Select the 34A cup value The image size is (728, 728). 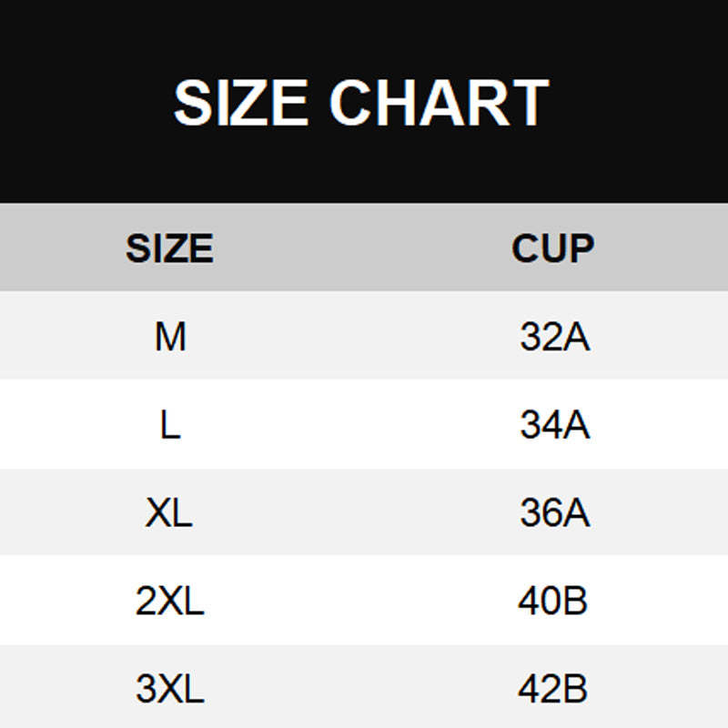click(554, 425)
